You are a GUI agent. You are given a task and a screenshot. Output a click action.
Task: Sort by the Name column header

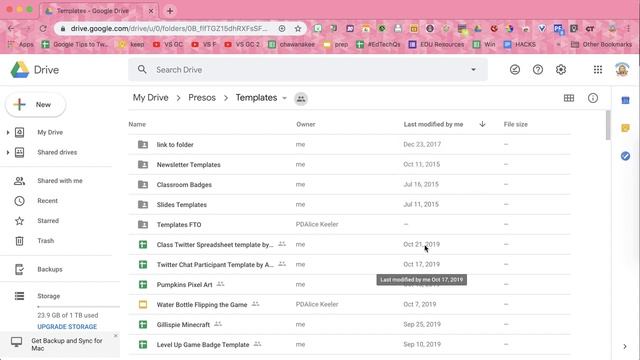pos(137,124)
